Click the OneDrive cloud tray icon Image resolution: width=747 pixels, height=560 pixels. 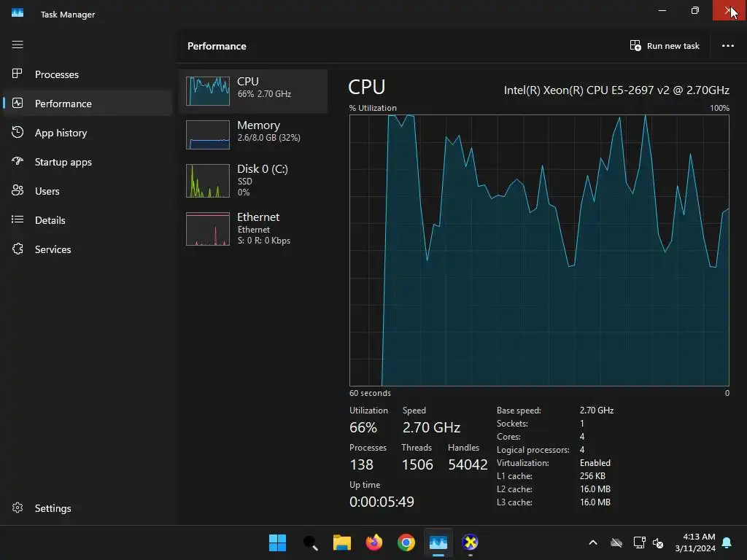click(x=616, y=542)
